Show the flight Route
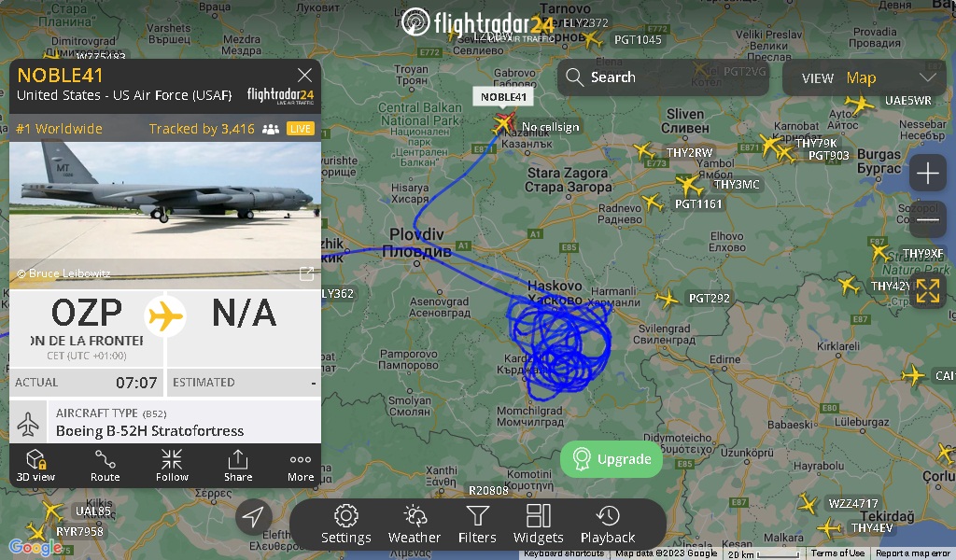This screenshot has height=560, width=956. 105,466
